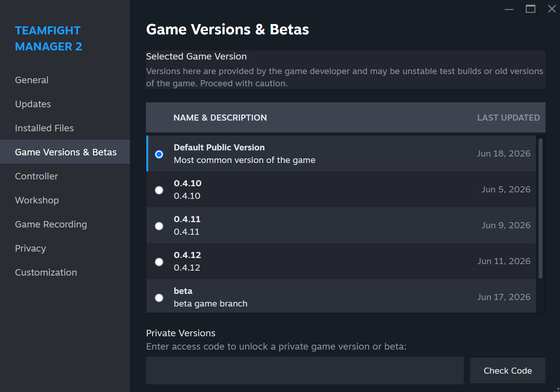560x392 pixels.
Task: Maximize the properties window
Action: 531,9
